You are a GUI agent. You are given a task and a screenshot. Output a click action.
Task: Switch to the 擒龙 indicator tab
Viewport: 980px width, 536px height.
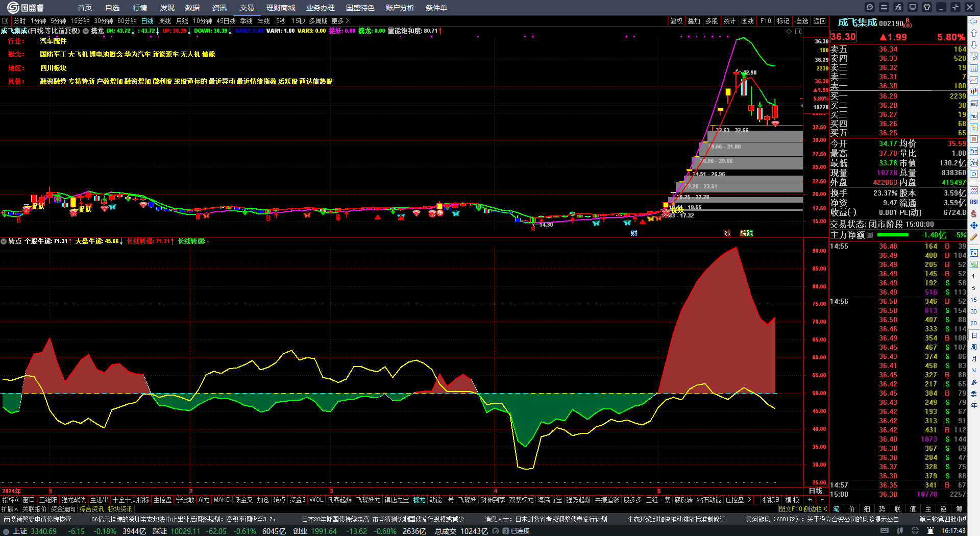[x=419, y=500]
